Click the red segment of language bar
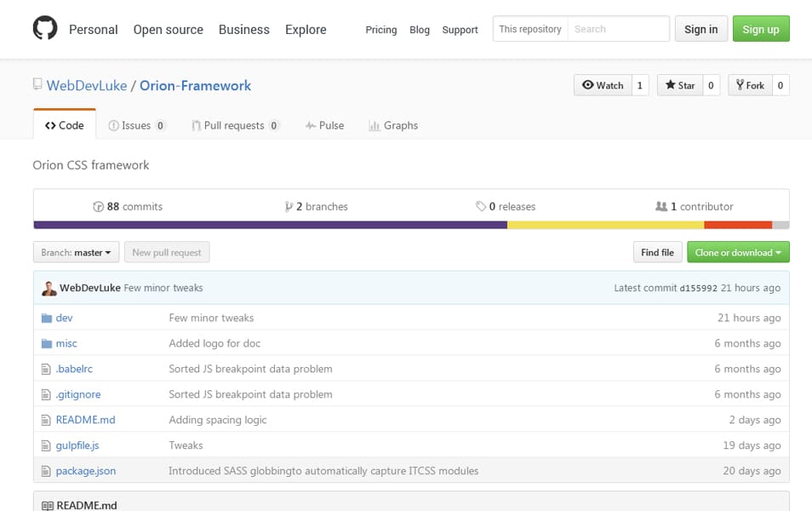This screenshot has height=511, width=812. click(x=738, y=225)
